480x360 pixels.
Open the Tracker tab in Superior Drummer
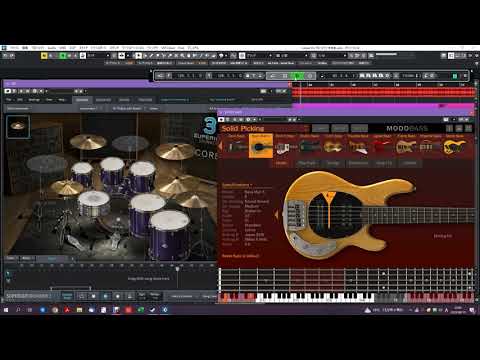pyautogui.click(x=145, y=100)
